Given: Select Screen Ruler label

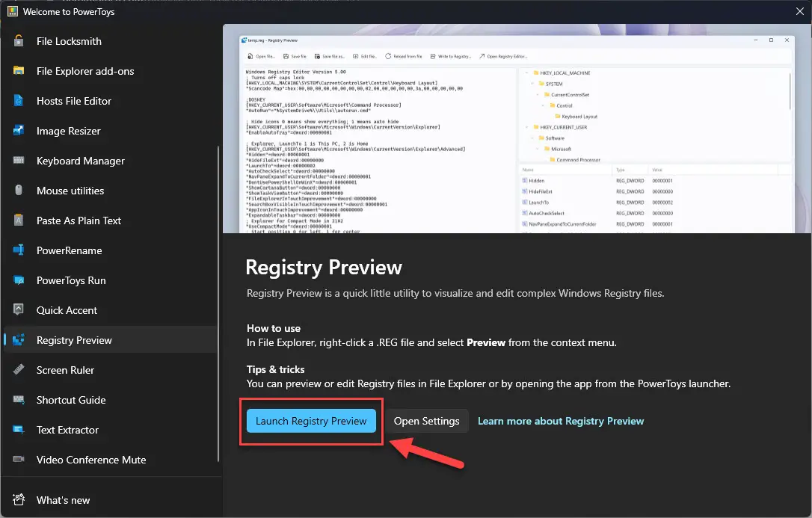Looking at the screenshot, I should click(65, 370).
